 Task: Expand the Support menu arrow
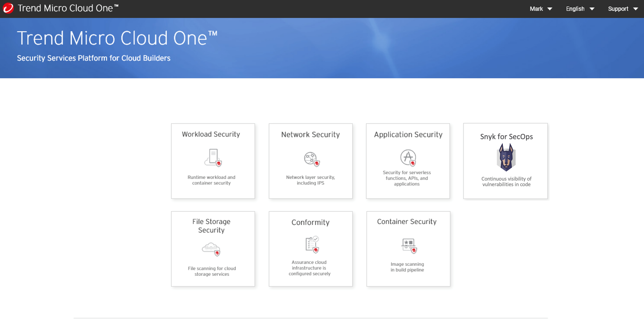636,9
